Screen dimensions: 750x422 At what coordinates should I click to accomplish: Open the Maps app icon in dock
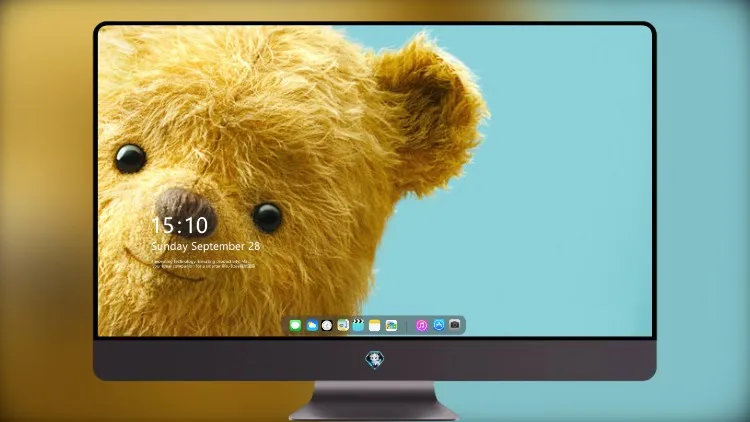(343, 326)
